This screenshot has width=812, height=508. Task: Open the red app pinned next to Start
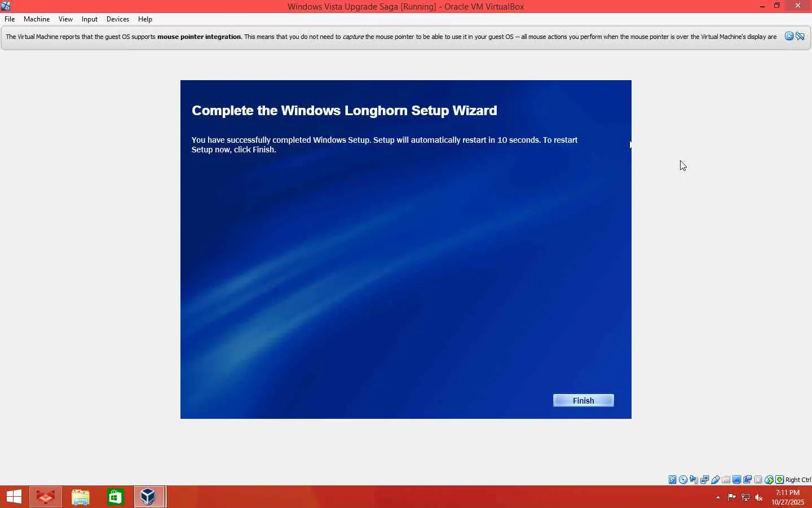coord(46,497)
